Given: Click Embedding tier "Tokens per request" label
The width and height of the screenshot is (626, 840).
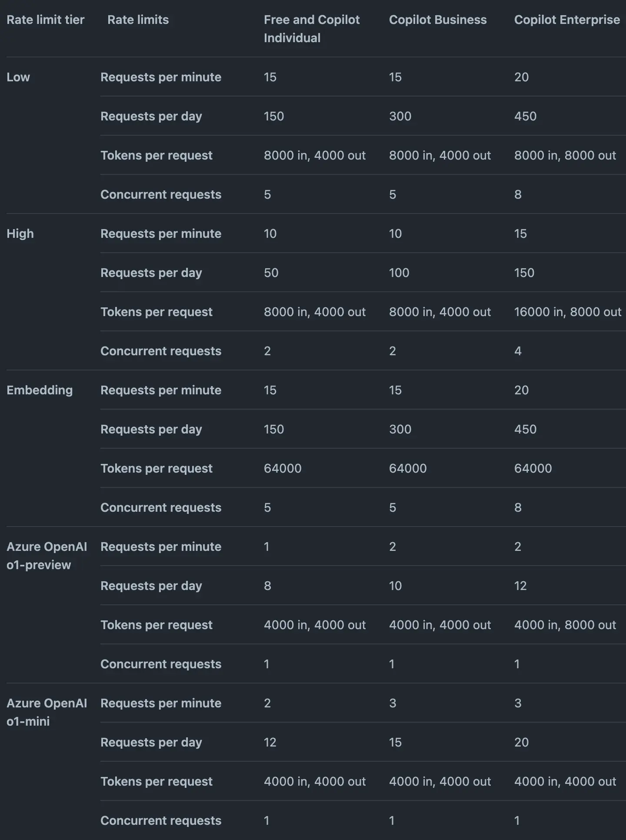Looking at the screenshot, I should pos(156,469).
